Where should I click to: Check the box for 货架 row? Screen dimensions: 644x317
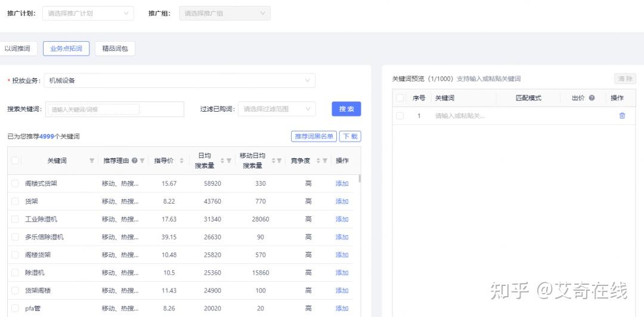pos(15,201)
